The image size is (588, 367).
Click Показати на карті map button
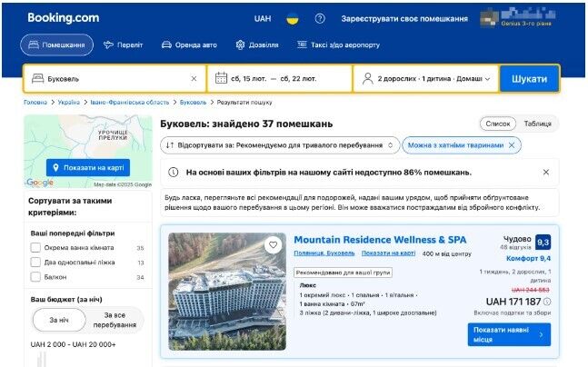(88, 167)
